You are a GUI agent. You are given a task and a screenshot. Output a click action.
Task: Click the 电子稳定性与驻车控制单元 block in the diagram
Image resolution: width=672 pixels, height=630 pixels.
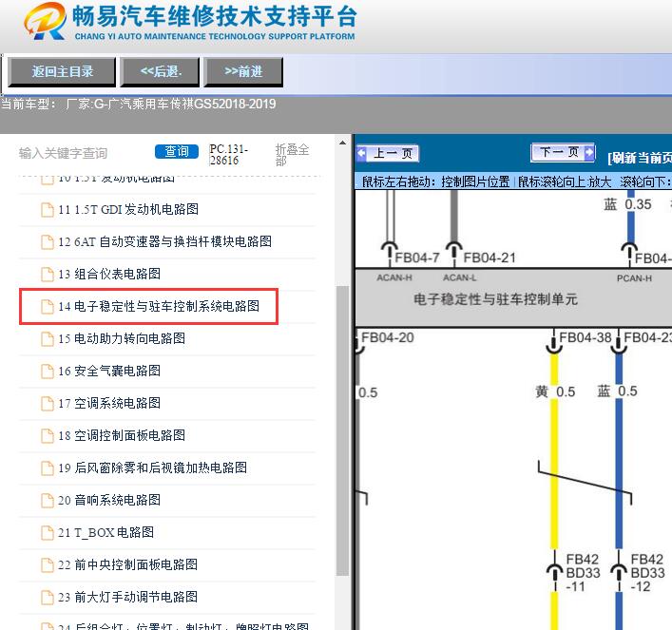[513, 298]
